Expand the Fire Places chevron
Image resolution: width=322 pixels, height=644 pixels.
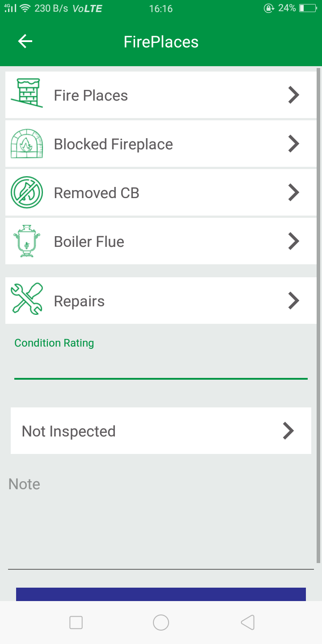(293, 95)
